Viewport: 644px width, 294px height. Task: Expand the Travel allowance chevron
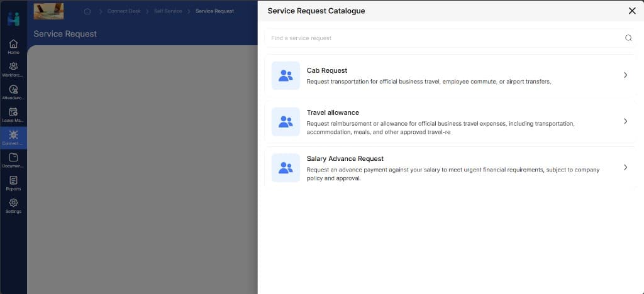click(626, 121)
